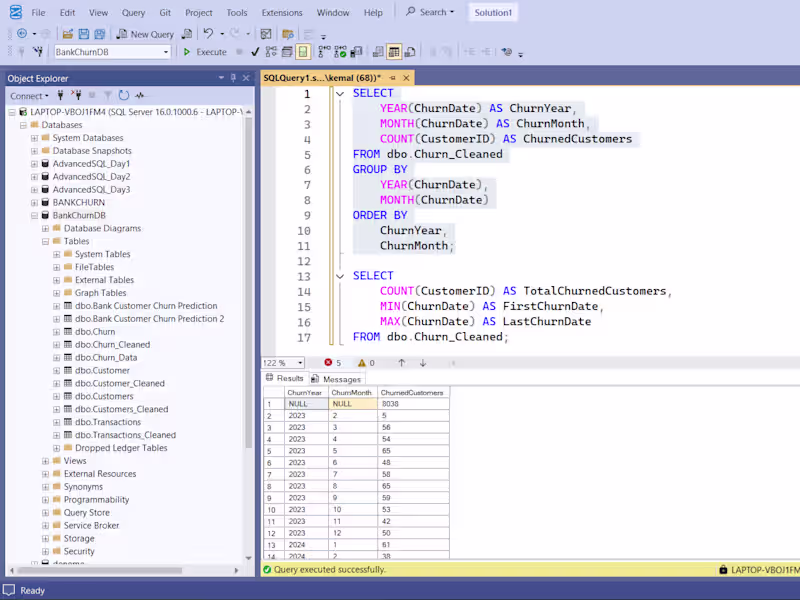Open the 122 % zoom dropdown

pos(300,363)
